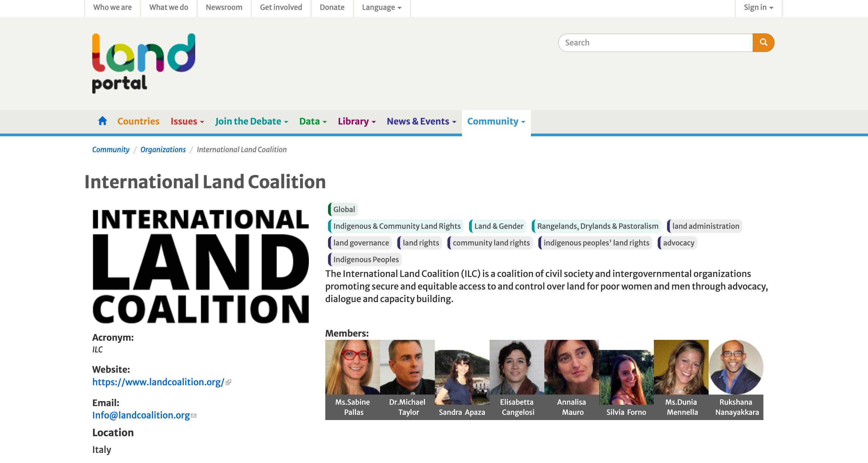Image resolution: width=868 pixels, height=463 pixels.
Task: Select indigenous peoples' land rights tag
Action: point(595,243)
